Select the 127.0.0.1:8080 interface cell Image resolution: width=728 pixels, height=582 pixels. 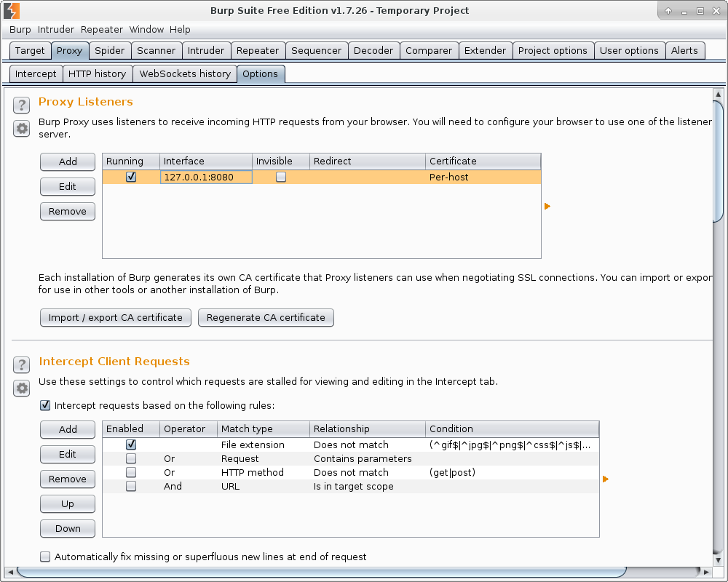click(x=206, y=177)
